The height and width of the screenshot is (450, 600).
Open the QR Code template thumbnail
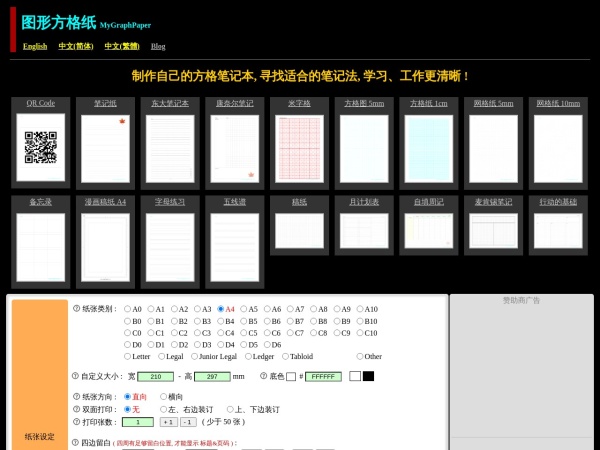[41, 147]
